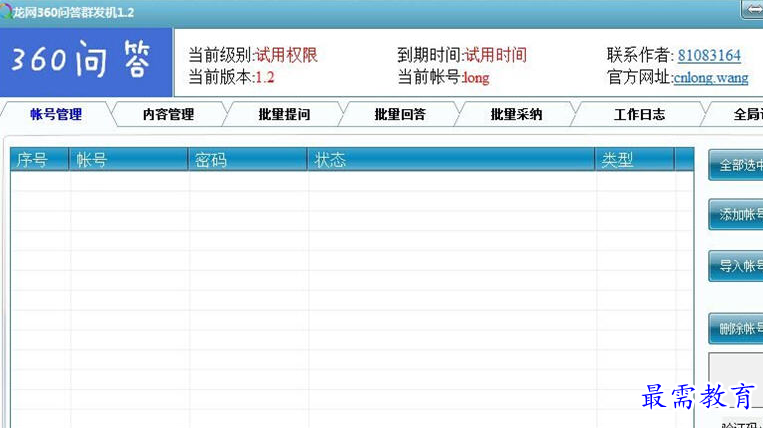Open the official site link cnlong.wang
This screenshot has height=428, width=763.
pos(711,78)
